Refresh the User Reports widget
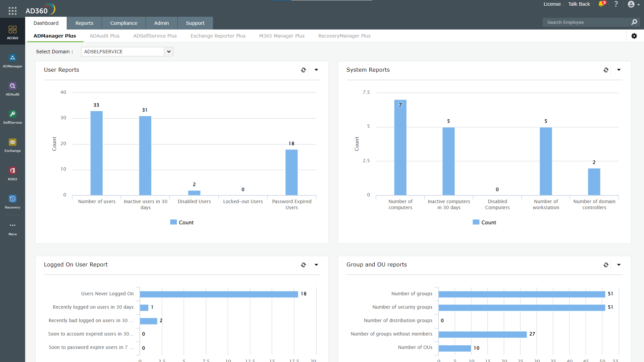 point(303,70)
